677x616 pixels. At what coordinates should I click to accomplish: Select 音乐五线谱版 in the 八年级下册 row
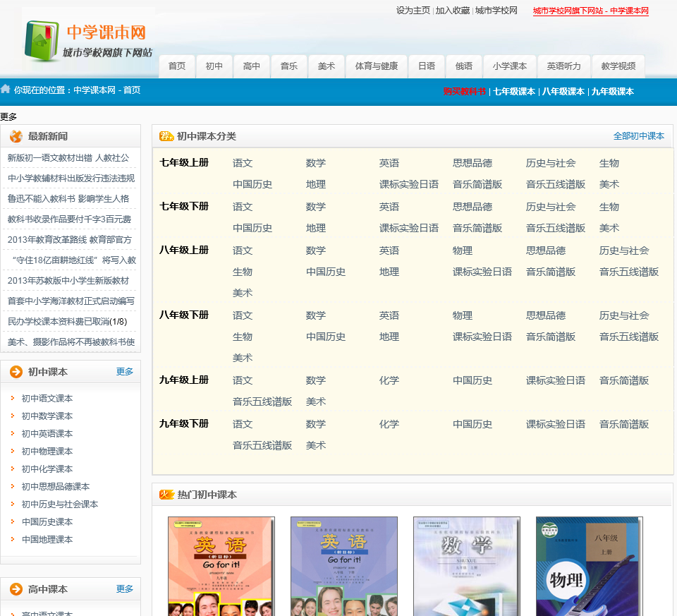[x=628, y=337]
